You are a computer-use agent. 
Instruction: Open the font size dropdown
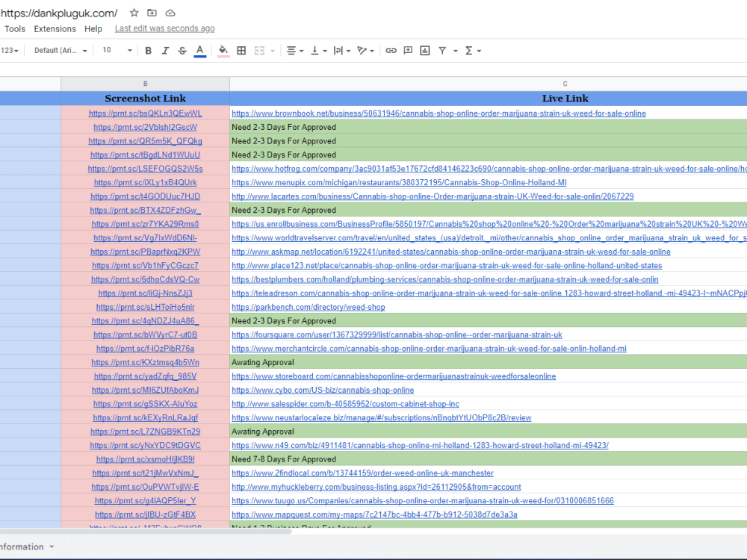pos(117,51)
